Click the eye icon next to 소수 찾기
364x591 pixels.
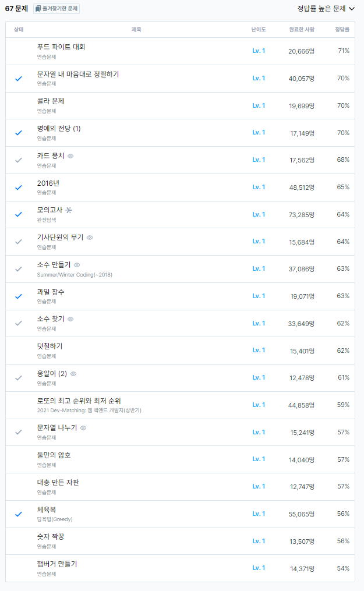pyautogui.click(x=70, y=319)
